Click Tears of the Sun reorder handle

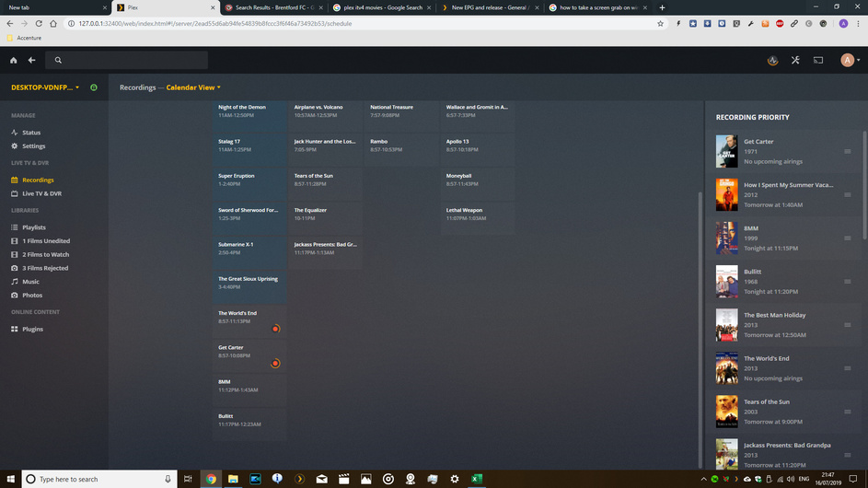848,412
